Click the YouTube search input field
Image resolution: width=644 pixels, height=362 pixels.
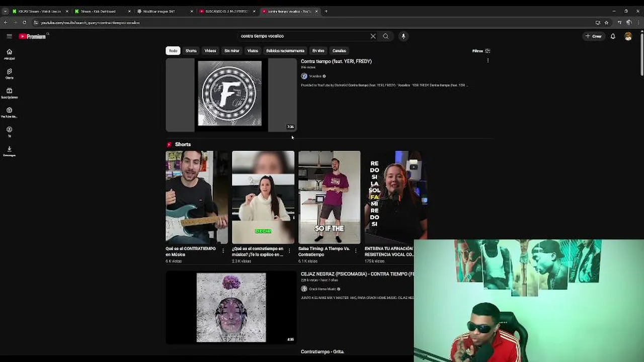coord(303,36)
